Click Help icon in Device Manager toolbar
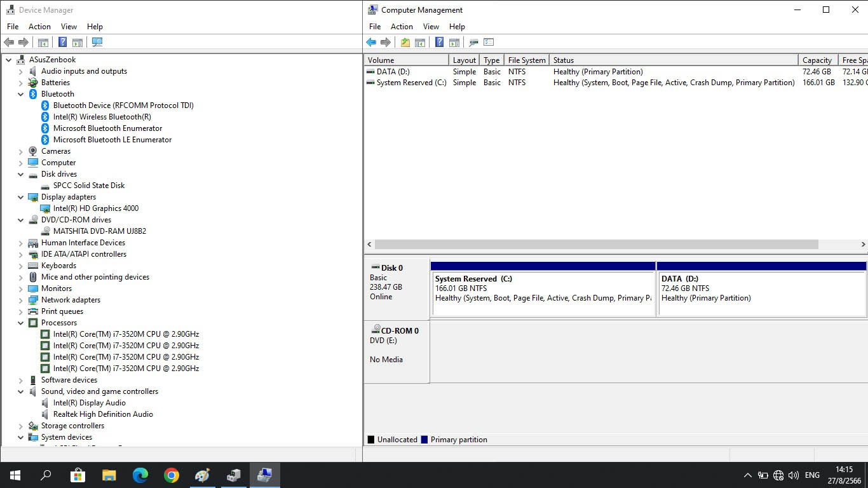The width and height of the screenshot is (868, 488). [x=62, y=43]
